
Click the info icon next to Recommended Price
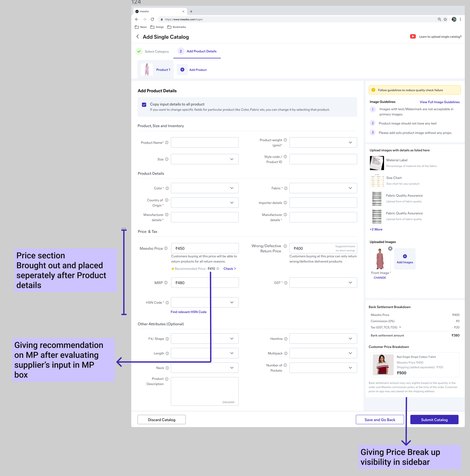(x=218, y=268)
